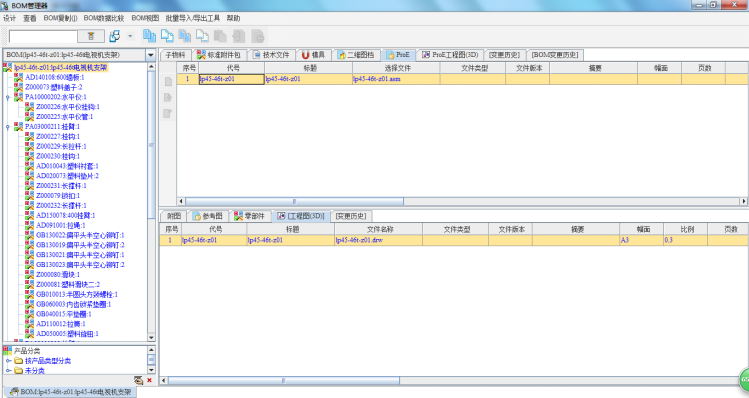Select the PA10000202 tree node icon
Screen dimensions: 749x398
18,97
